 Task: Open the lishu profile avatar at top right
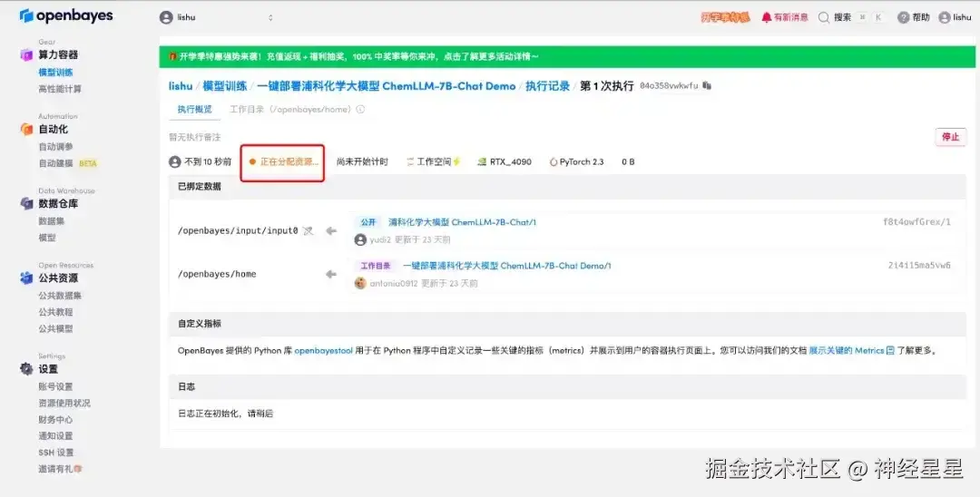click(x=945, y=17)
